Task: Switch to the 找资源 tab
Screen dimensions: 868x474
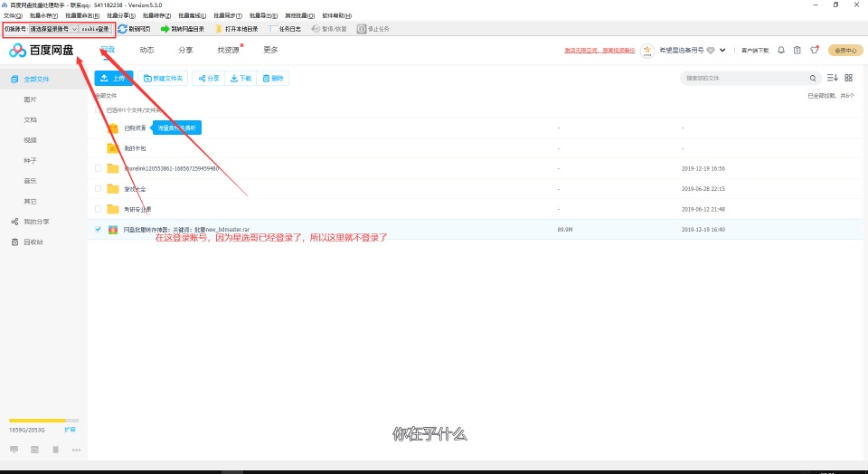Action: point(228,50)
